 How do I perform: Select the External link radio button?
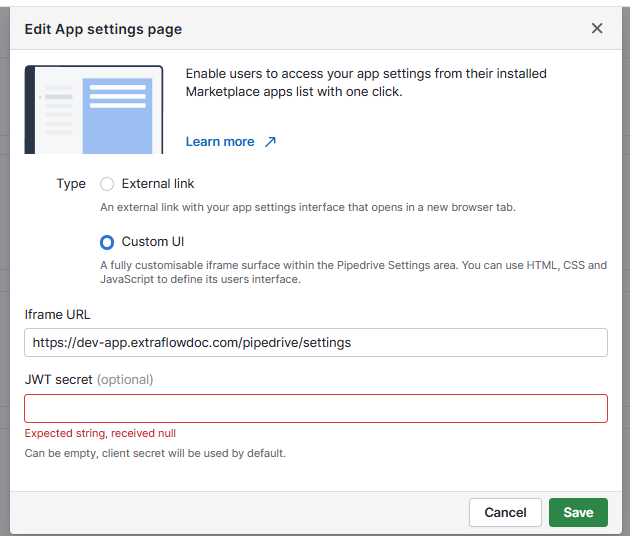coord(107,184)
